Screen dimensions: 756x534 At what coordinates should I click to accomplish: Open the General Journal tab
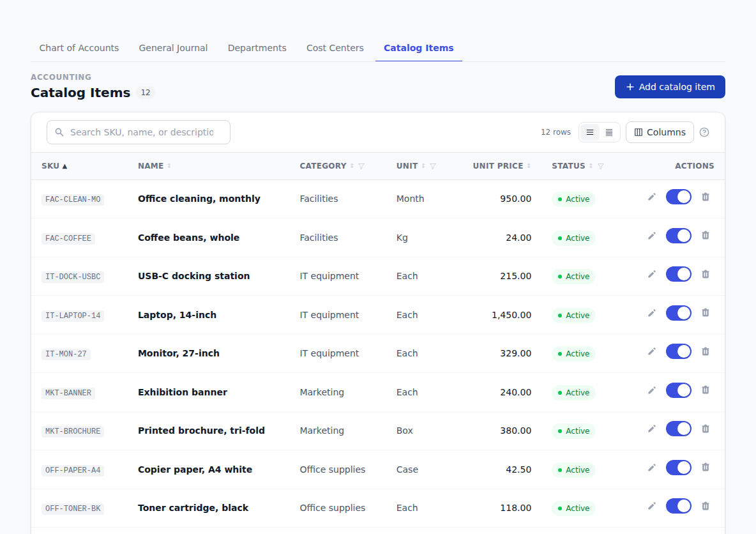[173, 48]
